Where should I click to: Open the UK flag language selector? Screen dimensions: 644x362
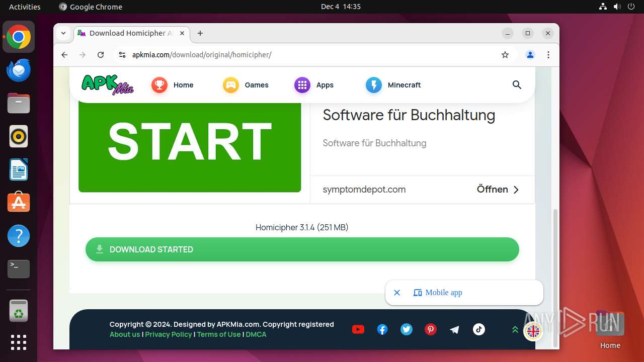point(533,331)
